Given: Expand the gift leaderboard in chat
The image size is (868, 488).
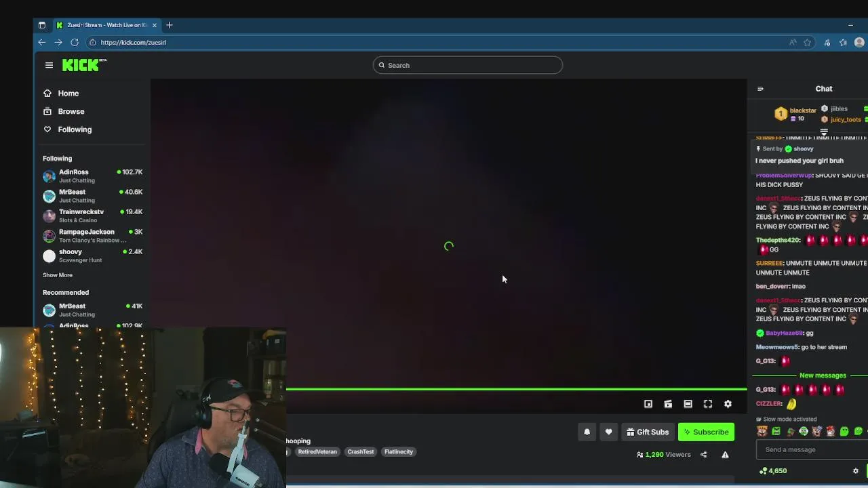Looking at the screenshot, I should [x=824, y=133].
